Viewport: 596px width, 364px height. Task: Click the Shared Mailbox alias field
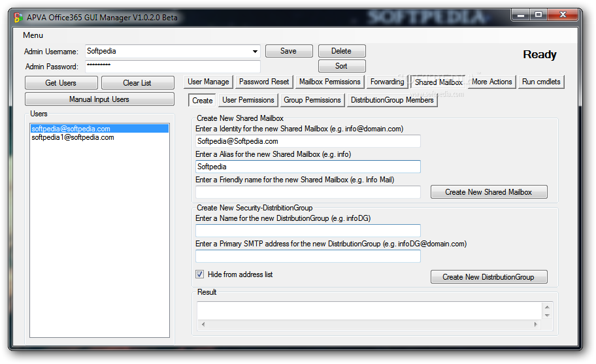tap(308, 167)
